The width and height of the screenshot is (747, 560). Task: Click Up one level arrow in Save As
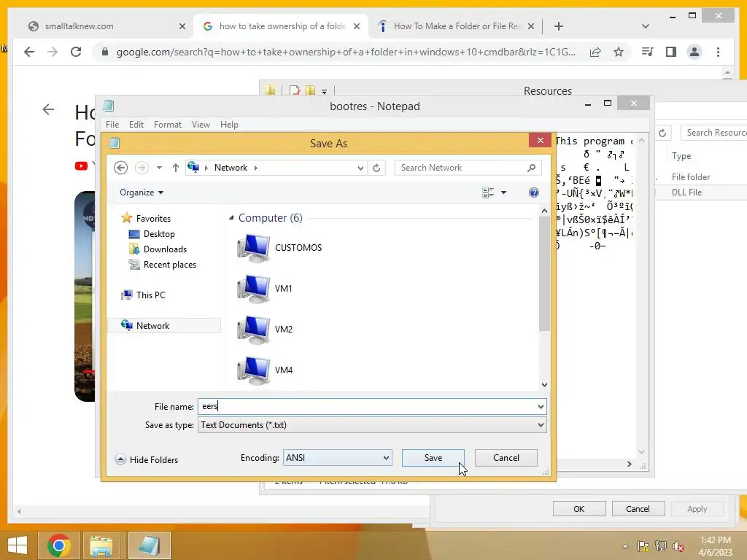(x=175, y=168)
